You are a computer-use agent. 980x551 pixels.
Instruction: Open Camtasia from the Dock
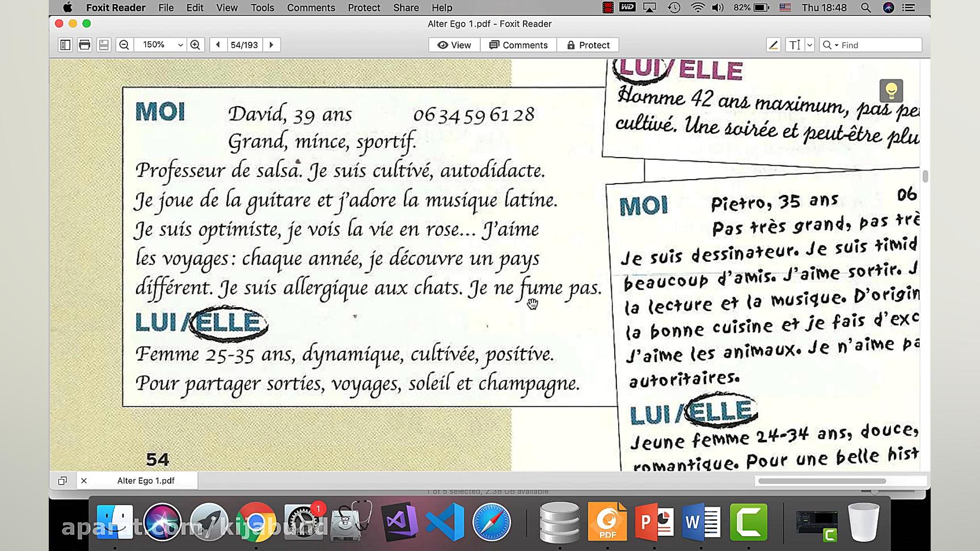click(749, 522)
